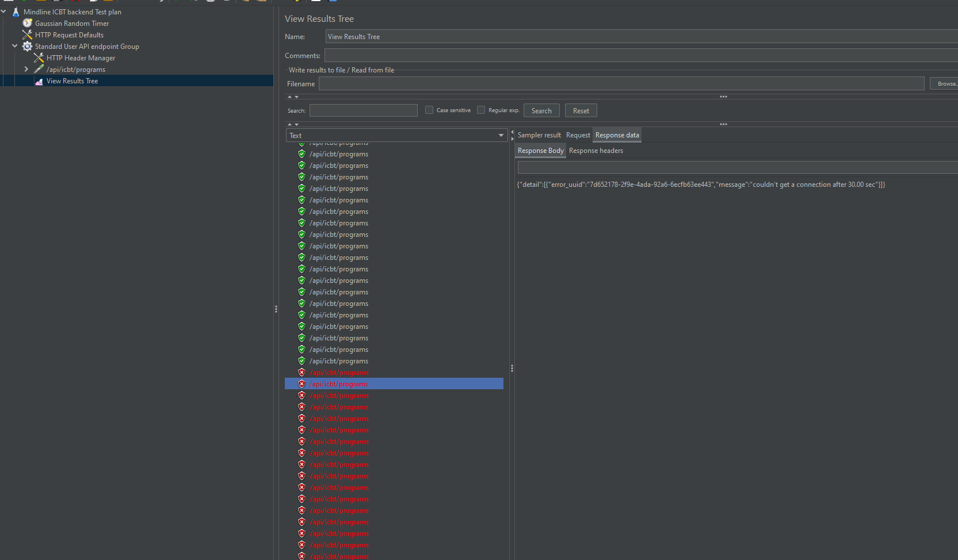Image resolution: width=958 pixels, height=560 pixels.
Task: Select HTTP Request Defaults in the test plan tree
Action: pyautogui.click(x=69, y=34)
